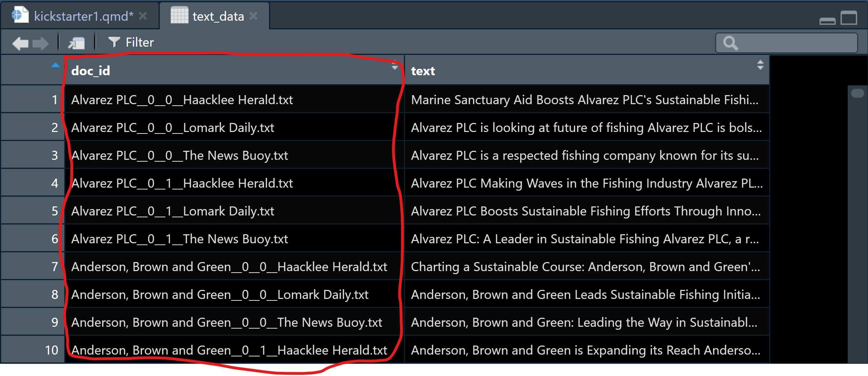Minimize the data viewer pane

coord(827,20)
